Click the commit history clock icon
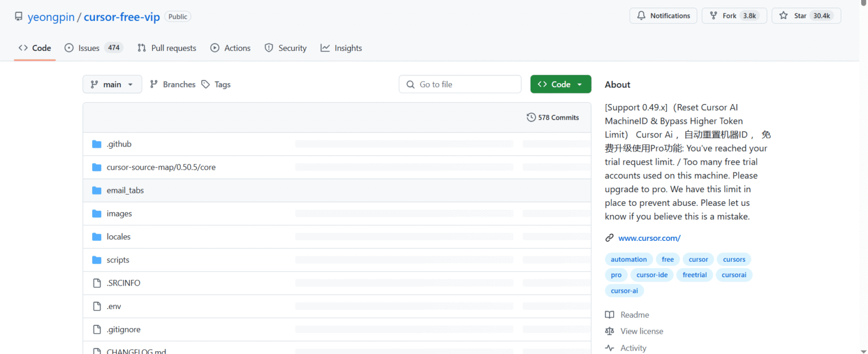 pyautogui.click(x=531, y=118)
